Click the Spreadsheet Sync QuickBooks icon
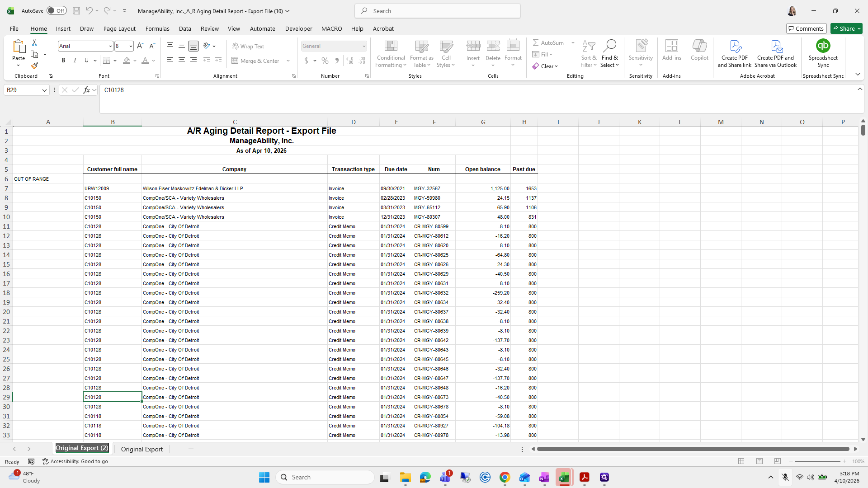Screen dimensions: 868x488 point(823,46)
